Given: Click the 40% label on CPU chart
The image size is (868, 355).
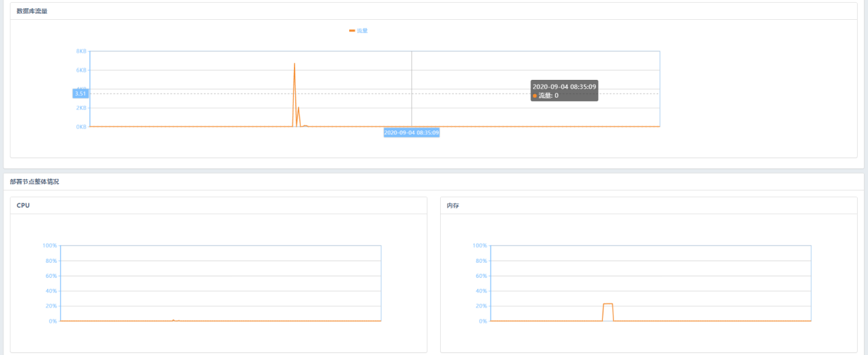Looking at the screenshot, I should click(51, 291).
